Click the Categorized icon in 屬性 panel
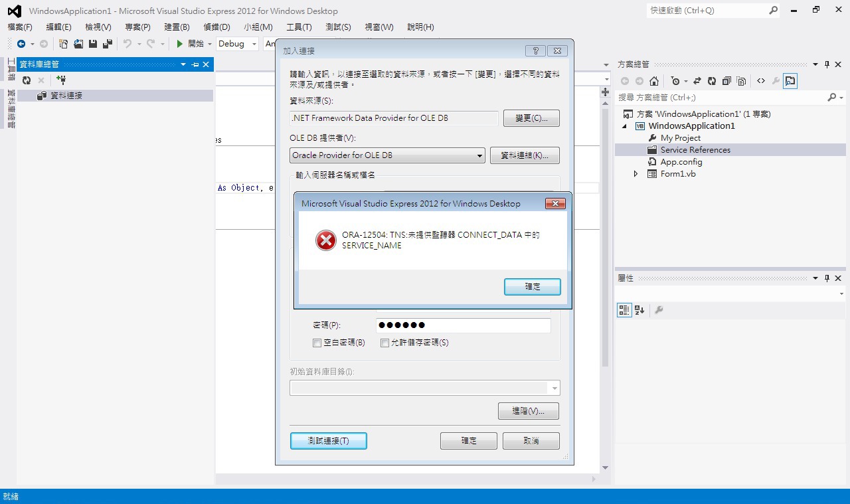This screenshot has height=504, width=850. pyautogui.click(x=624, y=310)
